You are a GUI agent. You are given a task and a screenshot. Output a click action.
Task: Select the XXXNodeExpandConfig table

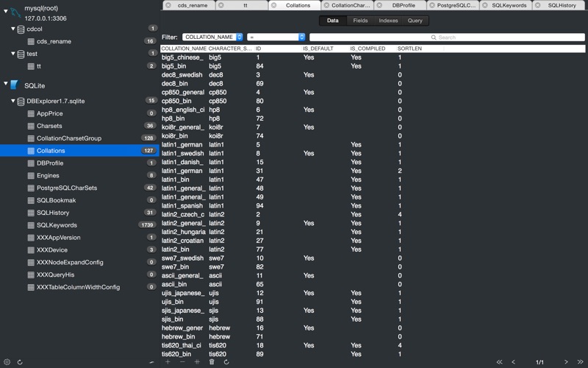[79, 262]
